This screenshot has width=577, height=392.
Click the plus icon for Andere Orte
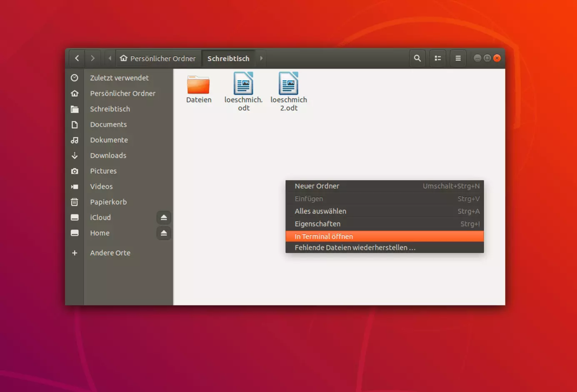[75, 253]
